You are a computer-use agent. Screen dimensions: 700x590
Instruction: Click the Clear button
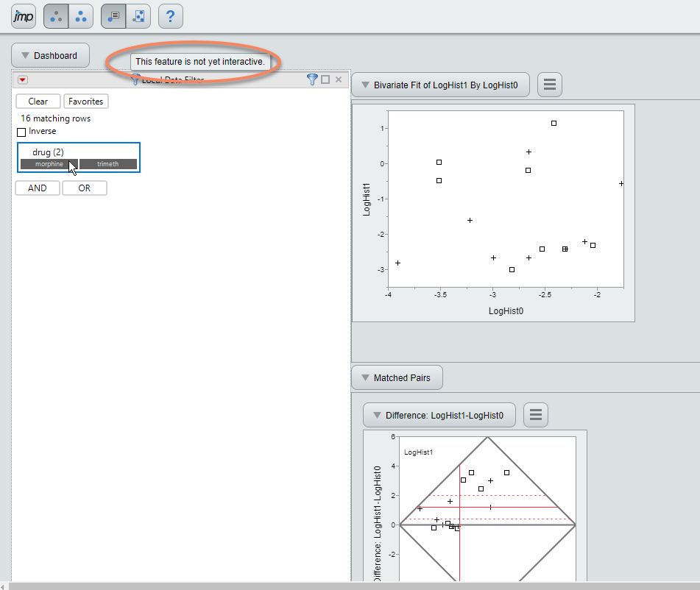click(38, 102)
